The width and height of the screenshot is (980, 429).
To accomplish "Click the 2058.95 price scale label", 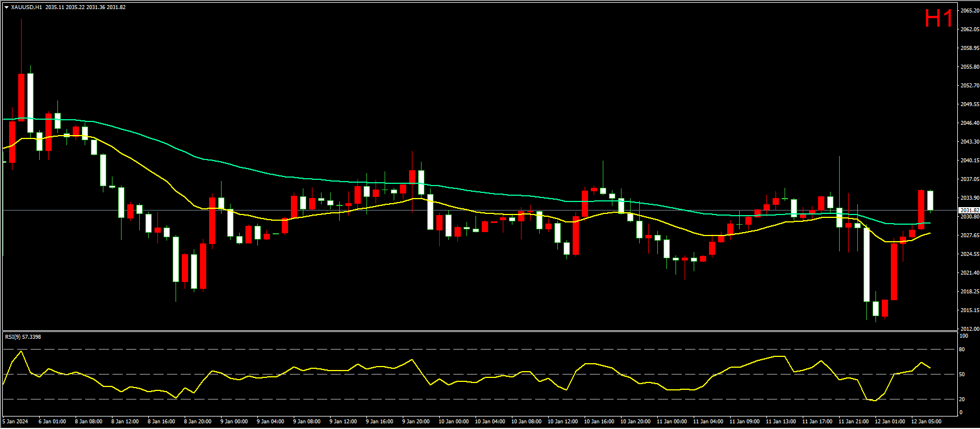I will point(970,48).
